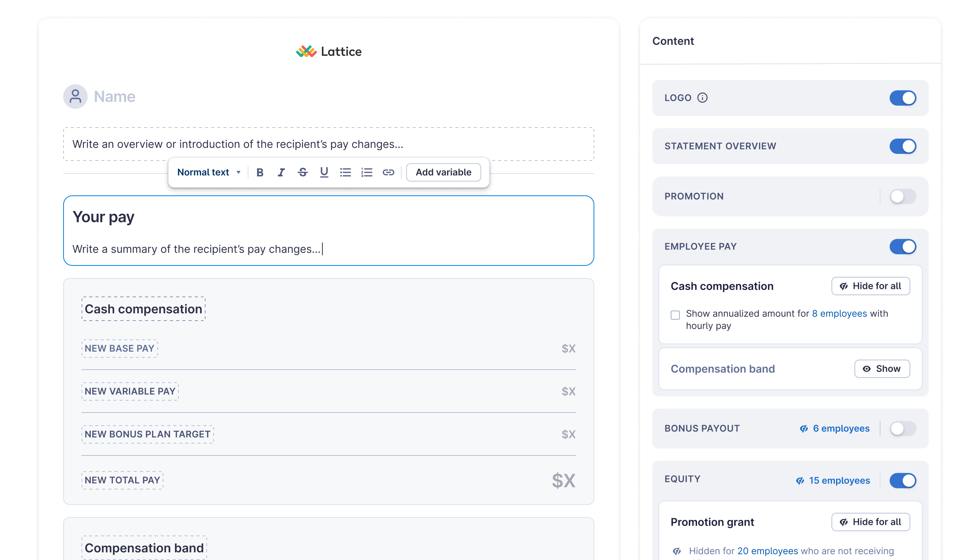The width and height of the screenshot is (980, 560).
Task: Toggle bold formatting in the text toolbar
Action: click(260, 172)
